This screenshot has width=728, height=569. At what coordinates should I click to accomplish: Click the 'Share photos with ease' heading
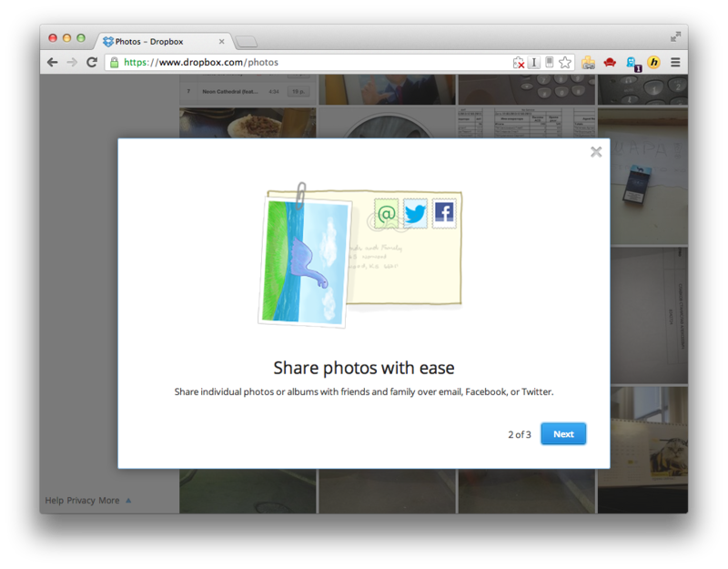coord(363,368)
